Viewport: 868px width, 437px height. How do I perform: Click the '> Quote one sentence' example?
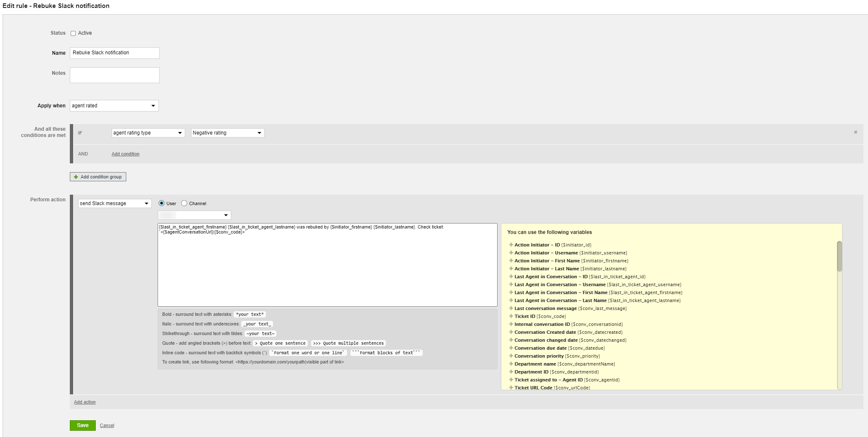[280, 343]
